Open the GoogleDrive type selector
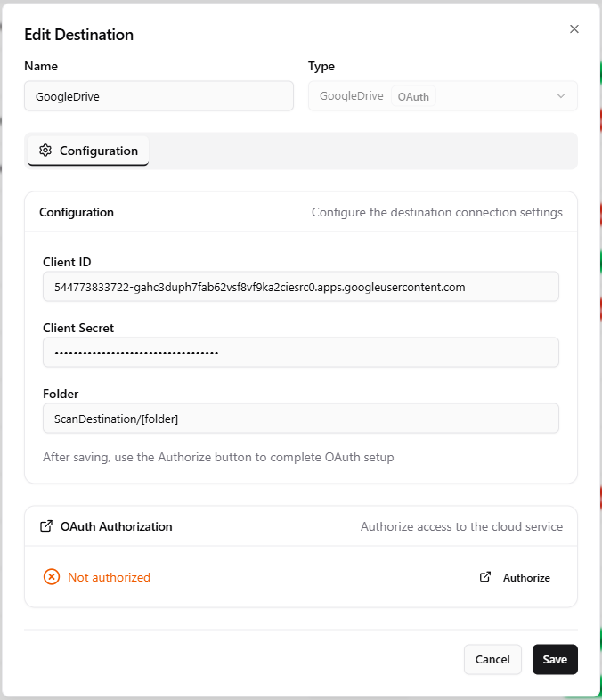This screenshot has height=700, width=602. 443,96
